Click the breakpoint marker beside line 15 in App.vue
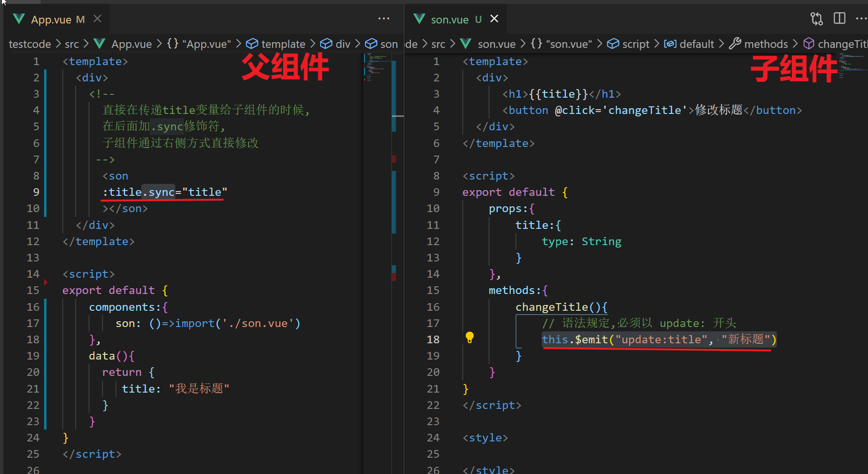The image size is (868, 474). tap(46, 282)
